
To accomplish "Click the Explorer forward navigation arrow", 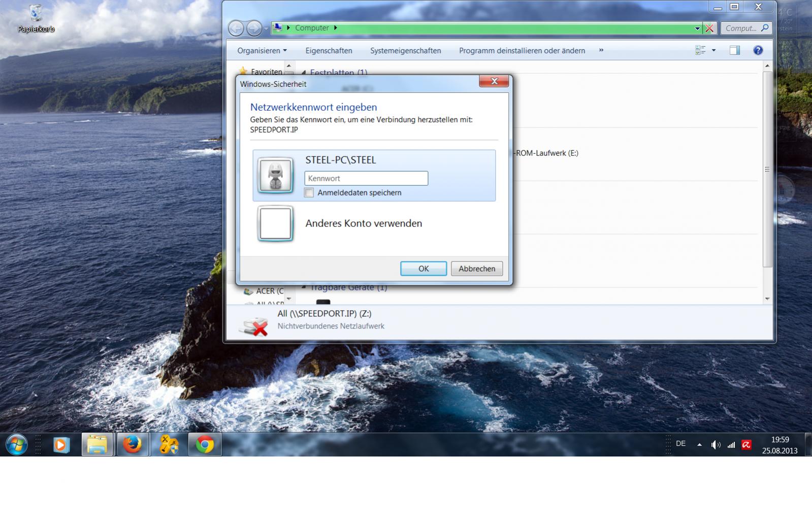I will pyautogui.click(x=254, y=28).
